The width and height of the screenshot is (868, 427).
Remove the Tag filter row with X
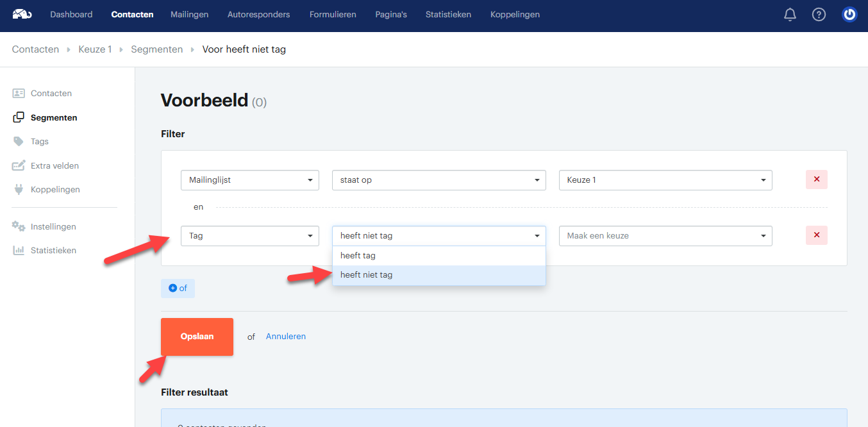tap(816, 235)
